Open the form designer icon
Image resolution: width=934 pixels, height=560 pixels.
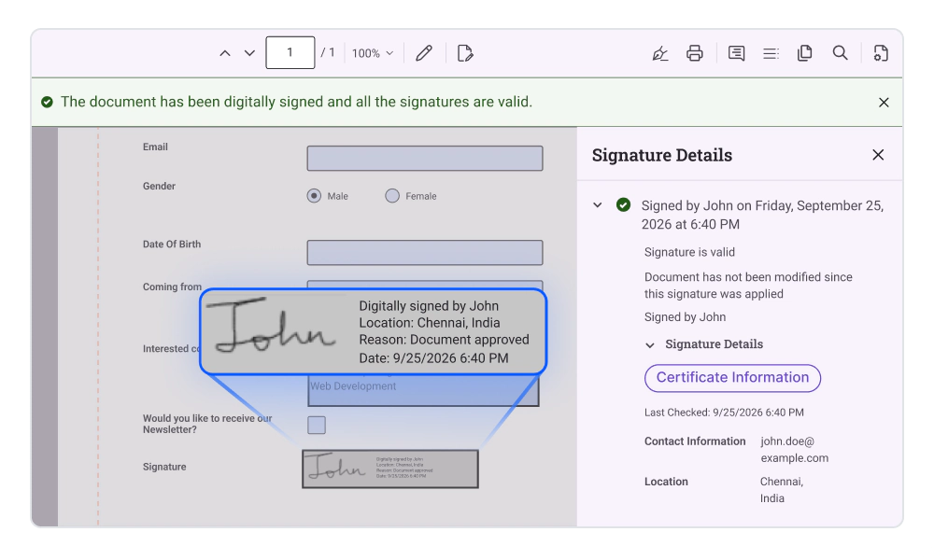[x=464, y=53]
